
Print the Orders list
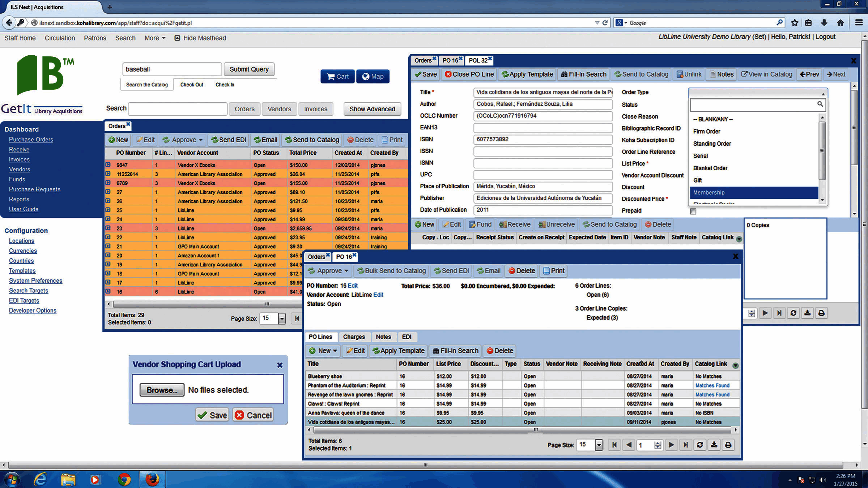pyautogui.click(x=391, y=140)
